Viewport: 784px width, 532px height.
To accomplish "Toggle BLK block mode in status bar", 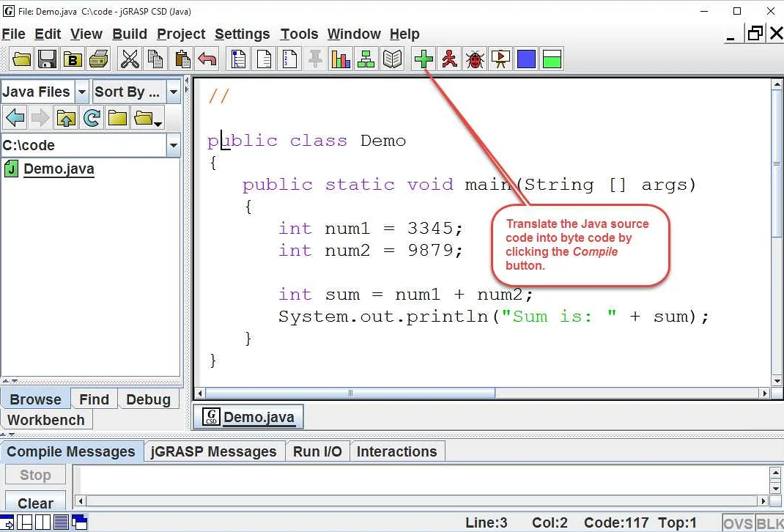I will click(769, 523).
